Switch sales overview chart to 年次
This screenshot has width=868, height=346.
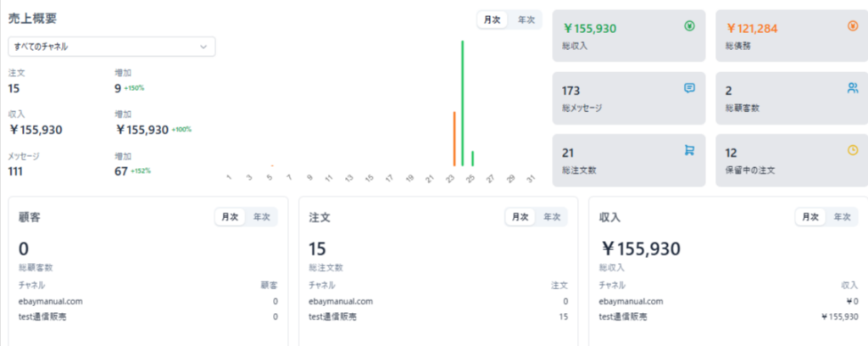click(526, 20)
